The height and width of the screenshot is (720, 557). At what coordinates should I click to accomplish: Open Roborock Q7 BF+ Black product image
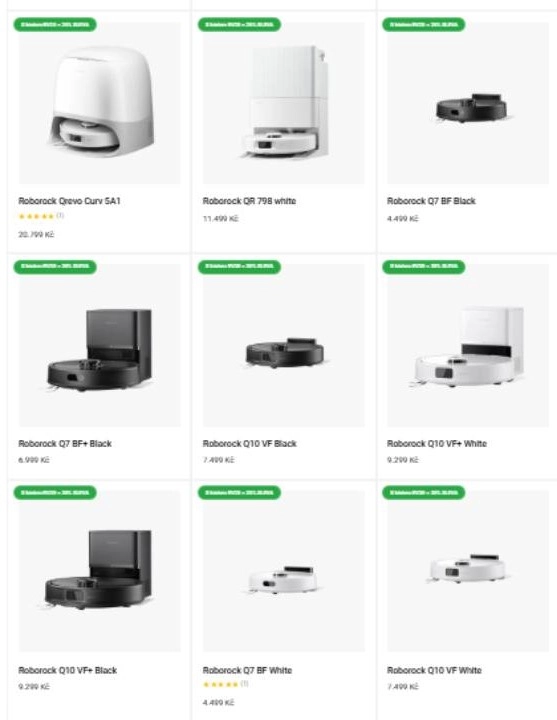point(100,345)
